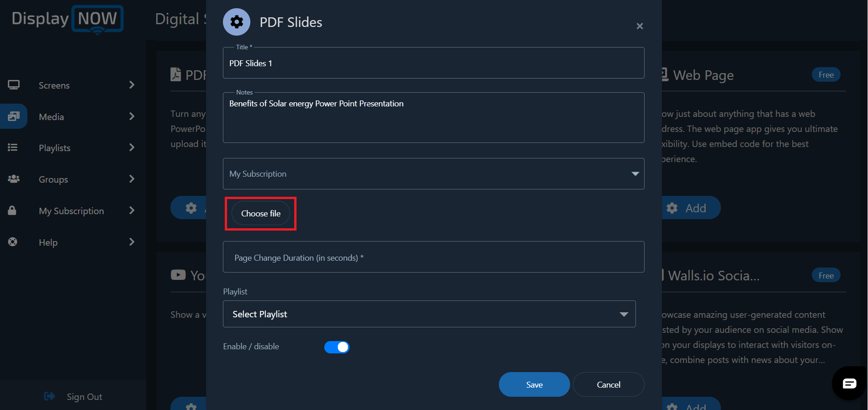Click the Sign Out arrow icon
The height and width of the screenshot is (410, 868).
pyautogui.click(x=49, y=396)
